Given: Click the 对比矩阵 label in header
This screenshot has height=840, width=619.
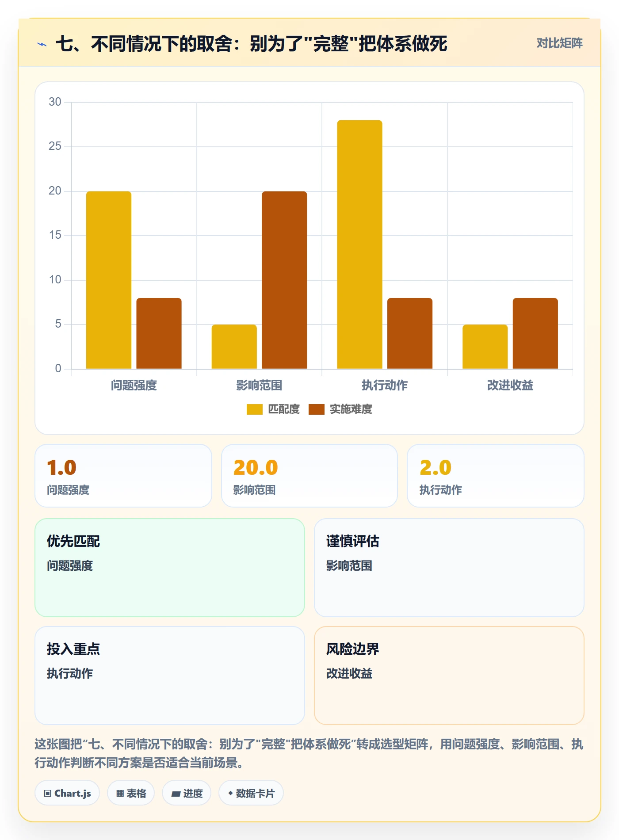Looking at the screenshot, I should tap(559, 43).
